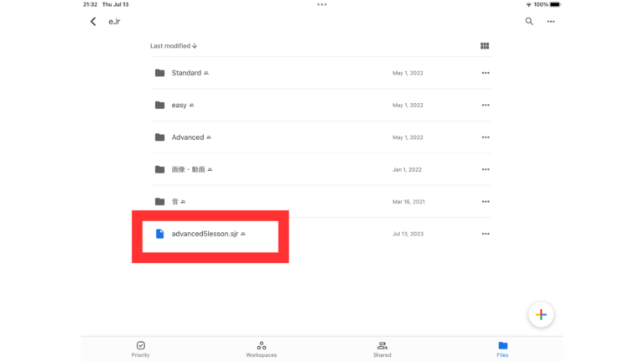Open more options for Standard folder

click(485, 73)
